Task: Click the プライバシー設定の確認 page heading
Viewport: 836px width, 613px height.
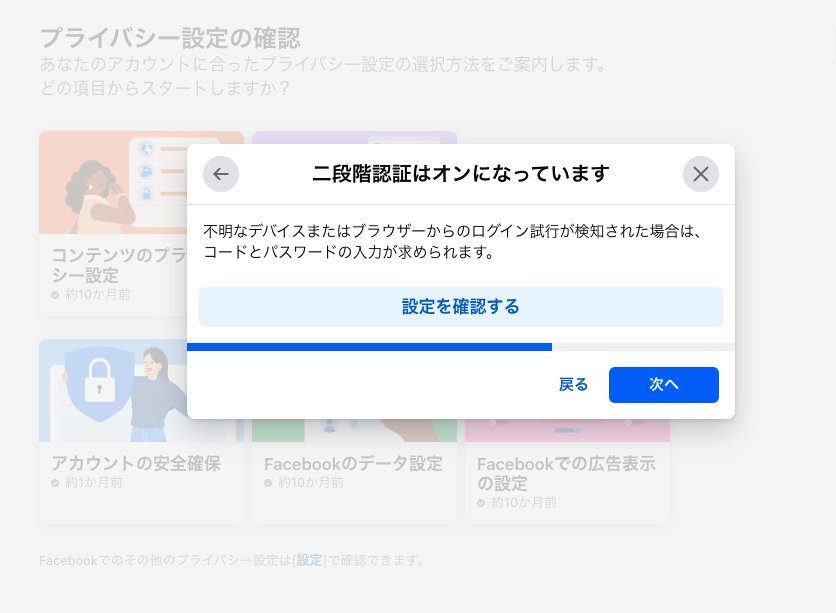Action: (x=171, y=38)
